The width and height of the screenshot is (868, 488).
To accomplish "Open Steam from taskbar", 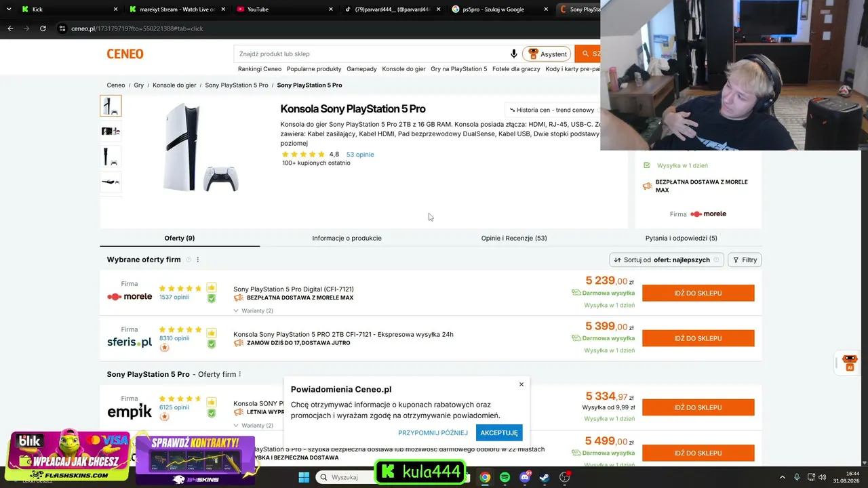I will (545, 477).
